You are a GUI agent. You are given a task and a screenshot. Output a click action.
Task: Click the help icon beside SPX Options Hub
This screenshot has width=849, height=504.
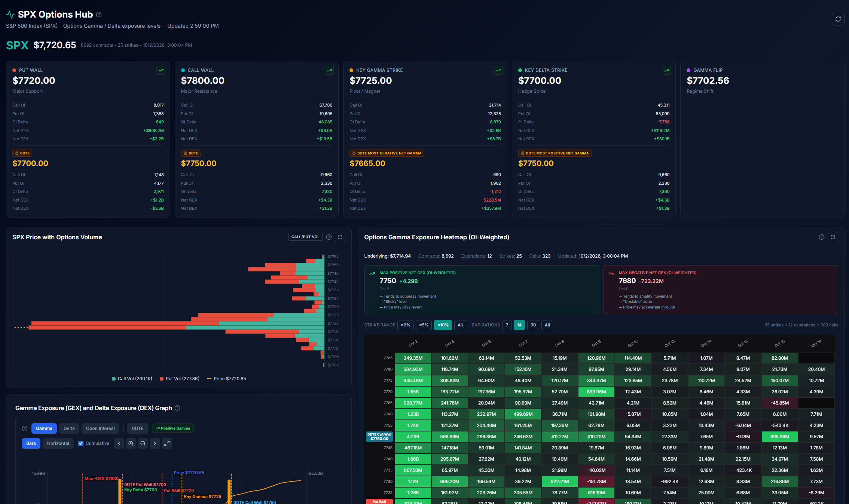[99, 15]
